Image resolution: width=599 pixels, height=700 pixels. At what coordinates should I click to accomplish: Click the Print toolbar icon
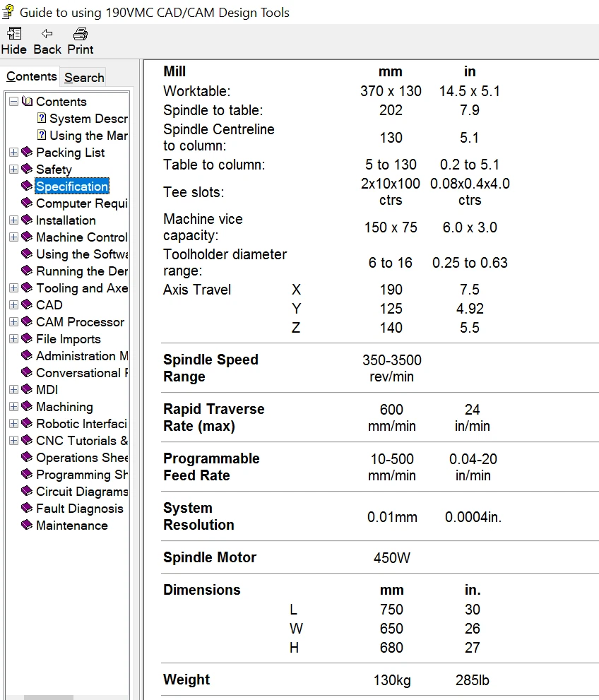tap(80, 33)
